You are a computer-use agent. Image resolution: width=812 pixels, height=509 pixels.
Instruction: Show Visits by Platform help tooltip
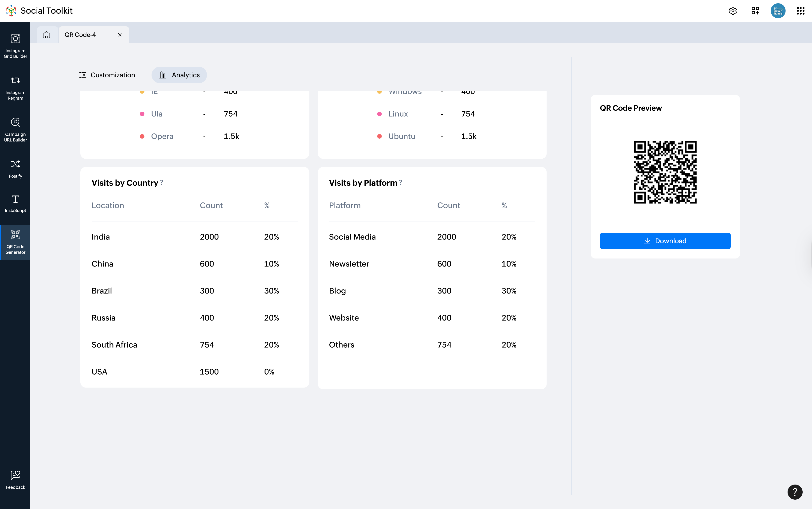pos(400,182)
